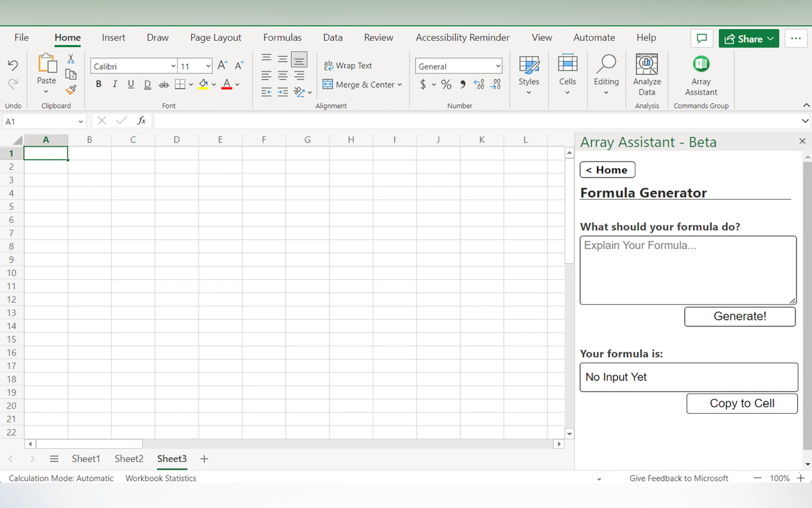This screenshot has height=508, width=812.
Task: Click the Insert Function fx icon
Action: [x=141, y=121]
